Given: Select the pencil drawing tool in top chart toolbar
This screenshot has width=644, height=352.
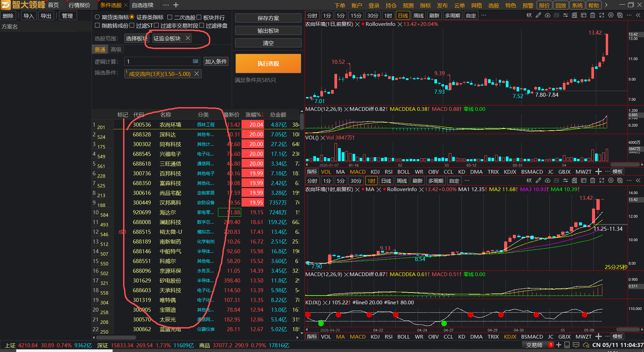Looking at the screenshot, I should pyautogui.click(x=538, y=15).
